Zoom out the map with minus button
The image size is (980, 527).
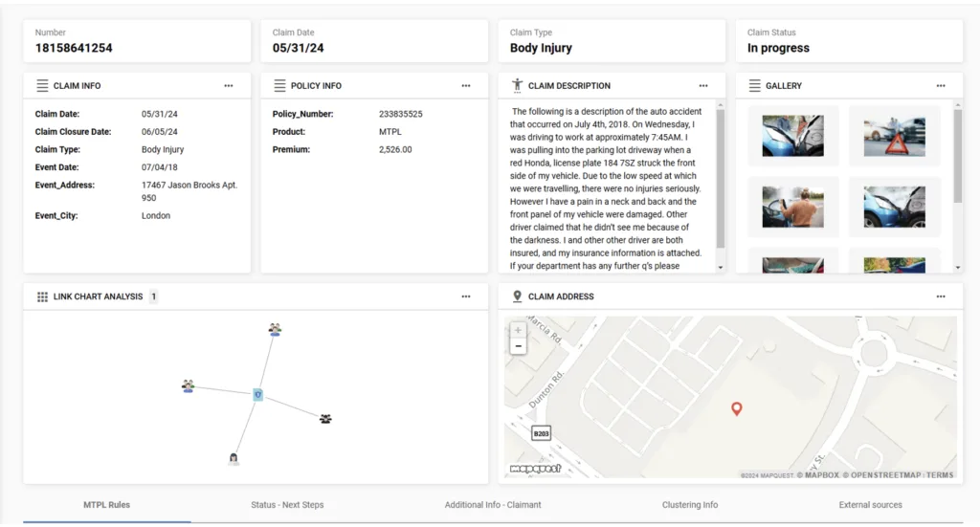click(518, 346)
